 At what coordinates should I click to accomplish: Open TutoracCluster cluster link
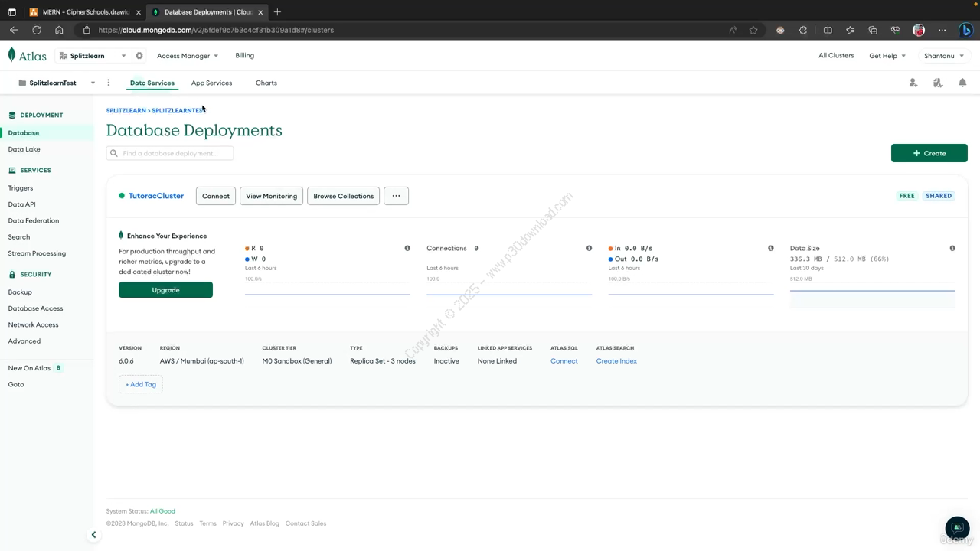(156, 196)
